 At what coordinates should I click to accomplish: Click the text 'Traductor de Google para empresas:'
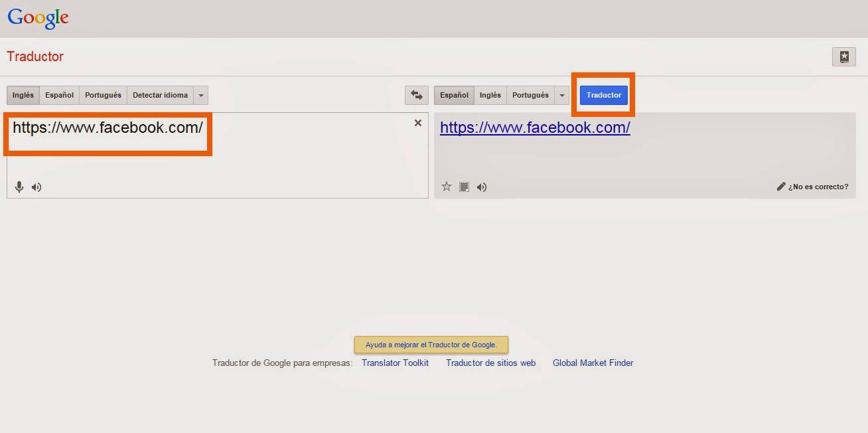pyautogui.click(x=282, y=363)
